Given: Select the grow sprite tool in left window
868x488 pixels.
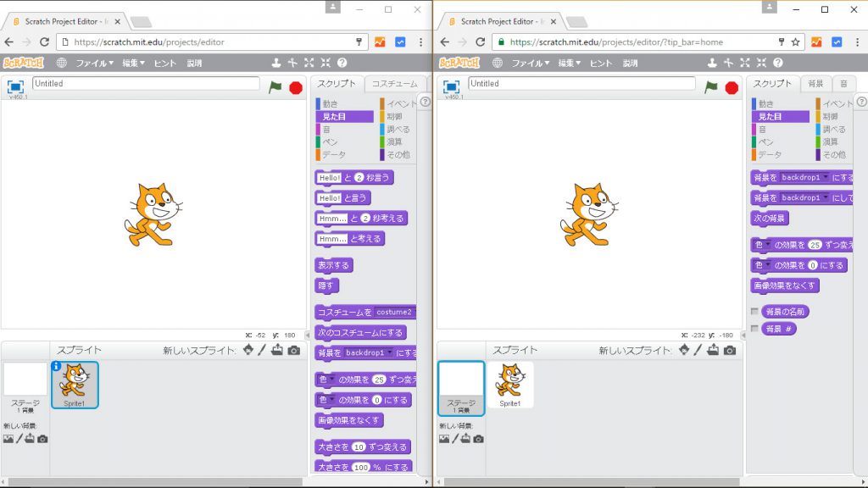Looking at the screenshot, I should pyautogui.click(x=309, y=63).
